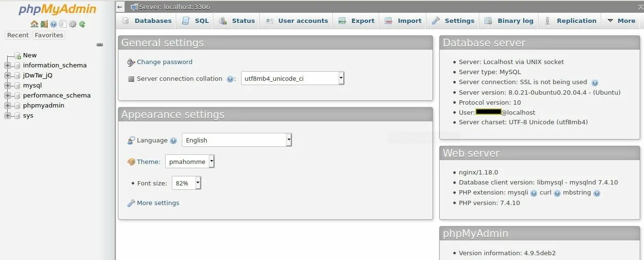This screenshot has height=260, width=644.
Task: Click the More settings link
Action: (158, 203)
